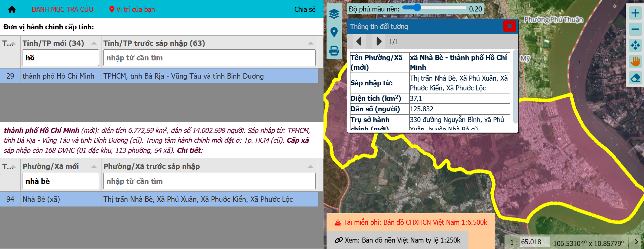Click Vị trí của bạn menu item
This screenshot has height=249, width=644.
(x=132, y=9)
